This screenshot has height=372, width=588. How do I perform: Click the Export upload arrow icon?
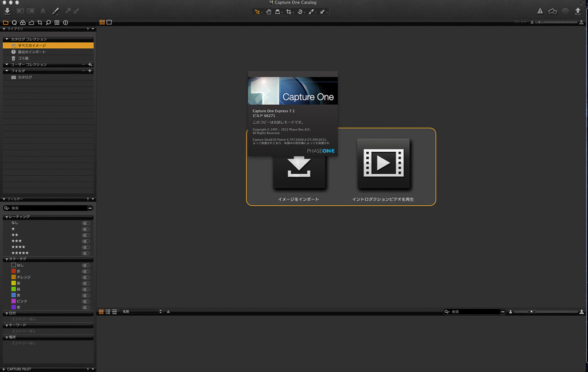coord(578,11)
